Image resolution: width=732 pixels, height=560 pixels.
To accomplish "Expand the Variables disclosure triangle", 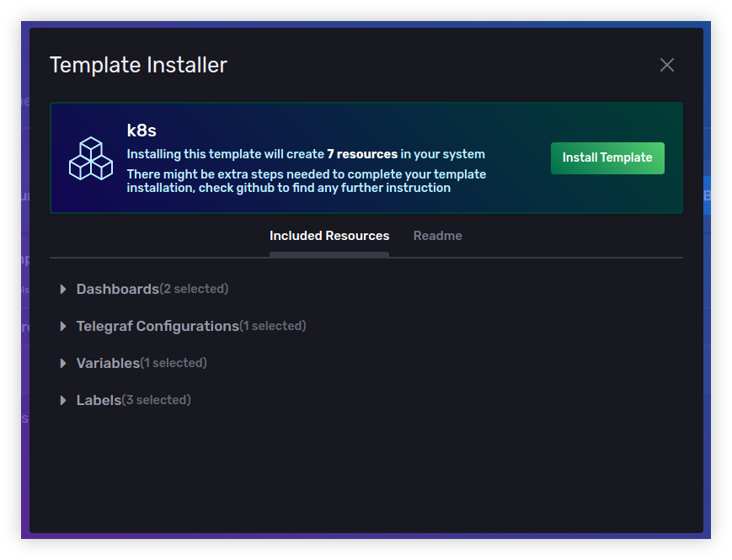I will tap(63, 363).
